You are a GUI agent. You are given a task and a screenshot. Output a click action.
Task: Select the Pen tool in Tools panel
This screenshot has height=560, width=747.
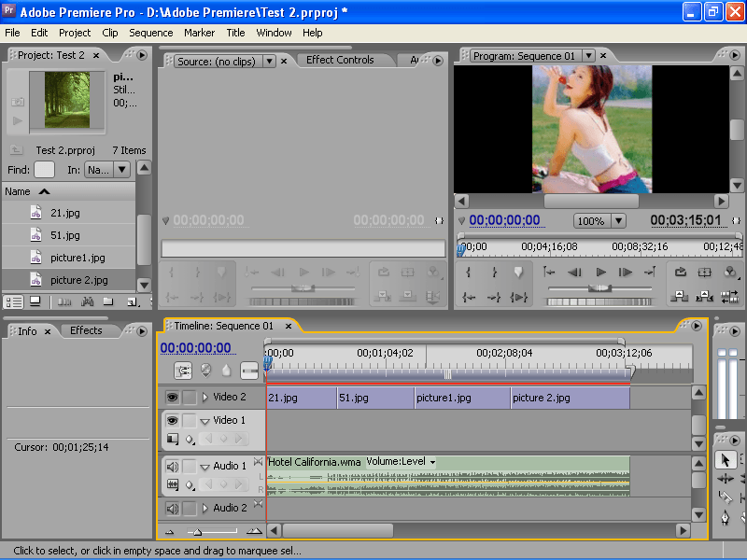pos(726,517)
